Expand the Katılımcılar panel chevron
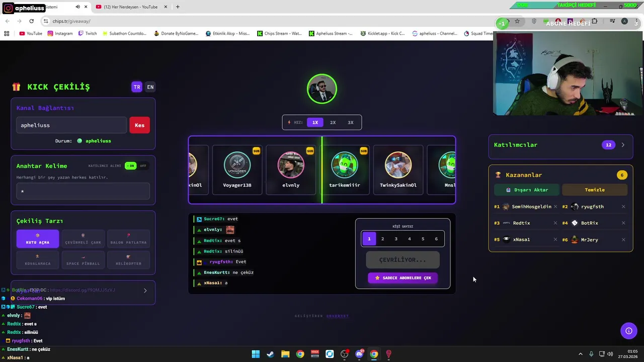This screenshot has height=362, width=644. pyautogui.click(x=623, y=145)
